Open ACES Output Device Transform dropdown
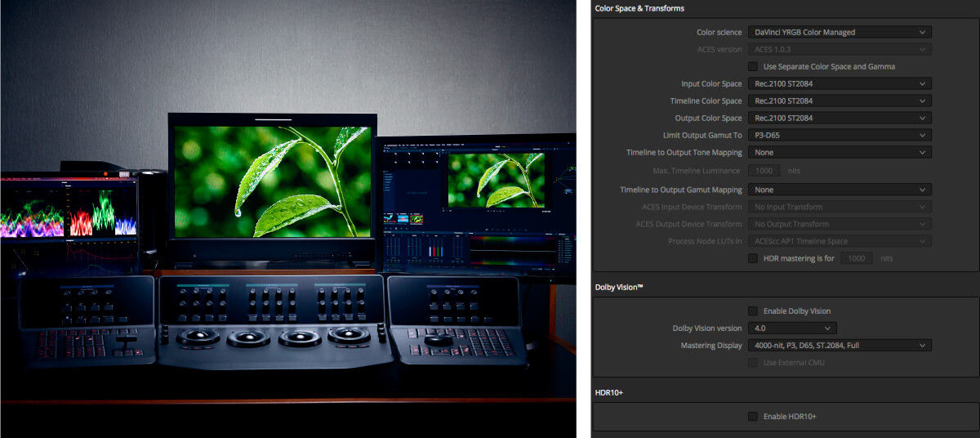This screenshot has width=980, height=438. [x=839, y=224]
